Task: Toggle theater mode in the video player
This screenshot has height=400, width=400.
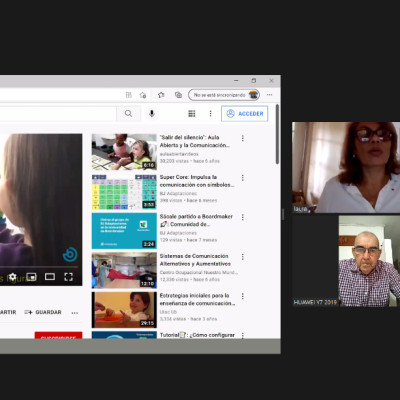Action: pyautogui.click(x=50, y=277)
